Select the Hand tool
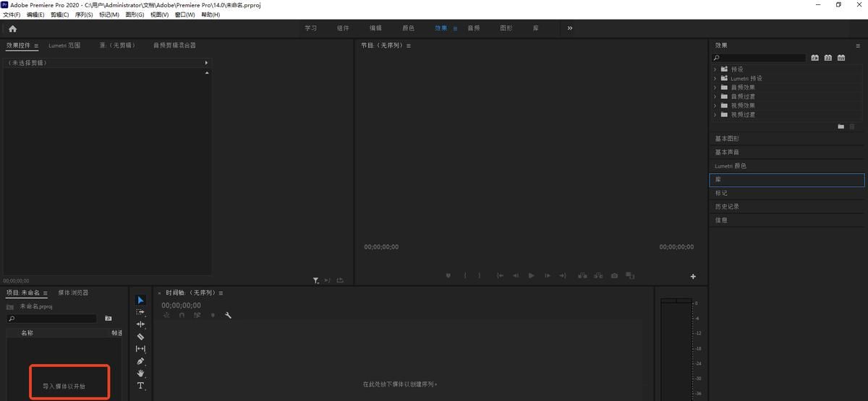The height and width of the screenshot is (401, 868). (140, 374)
